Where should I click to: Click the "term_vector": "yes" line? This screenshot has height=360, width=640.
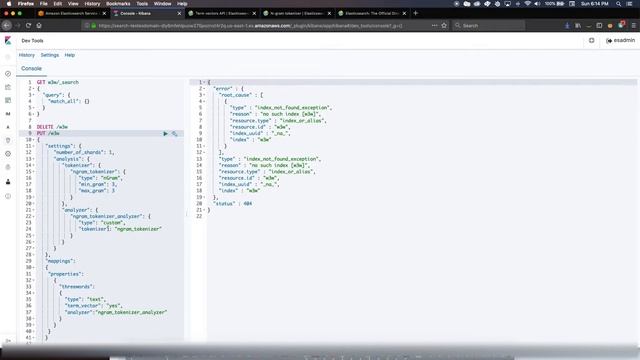(x=93, y=306)
